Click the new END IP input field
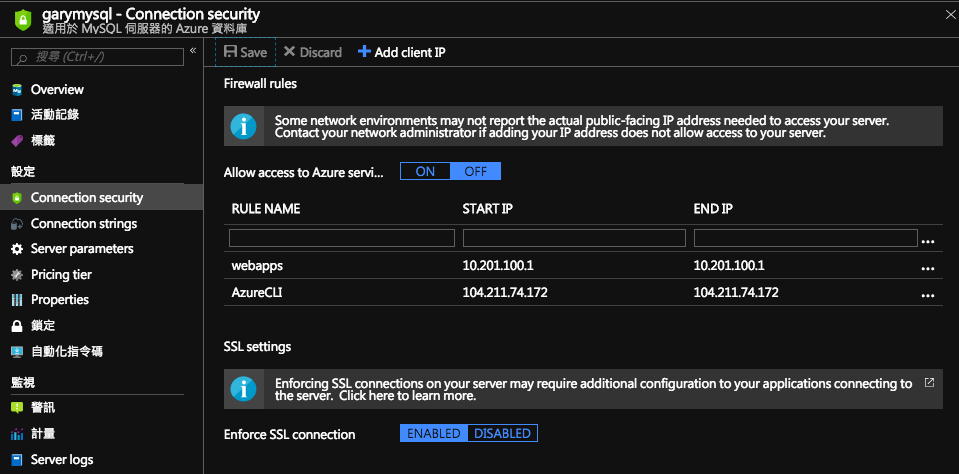 pyautogui.click(x=805, y=238)
